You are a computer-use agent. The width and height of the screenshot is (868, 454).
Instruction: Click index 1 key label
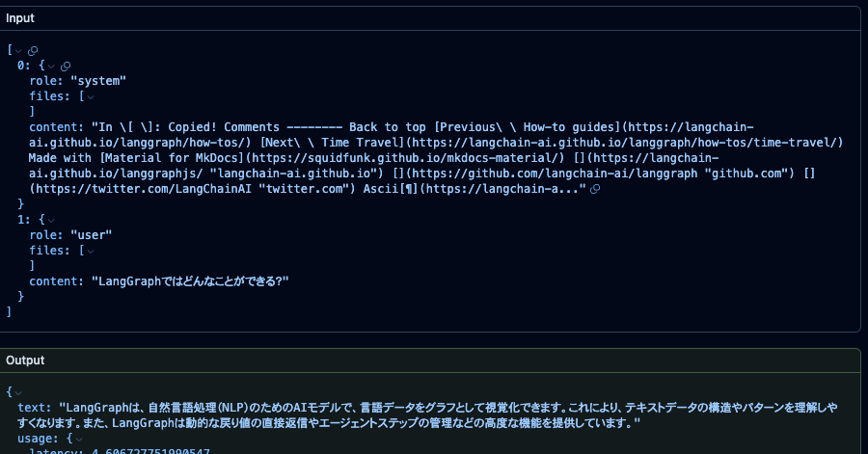[23, 220]
